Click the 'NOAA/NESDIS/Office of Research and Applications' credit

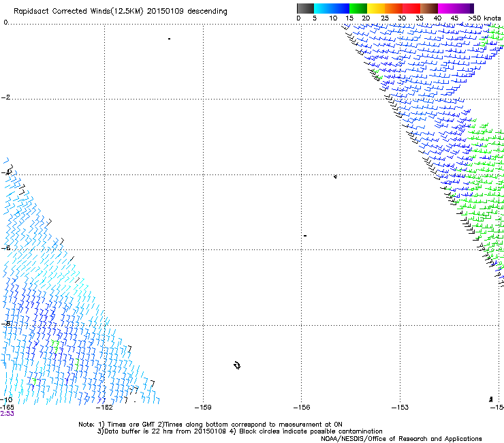[x=401, y=439]
